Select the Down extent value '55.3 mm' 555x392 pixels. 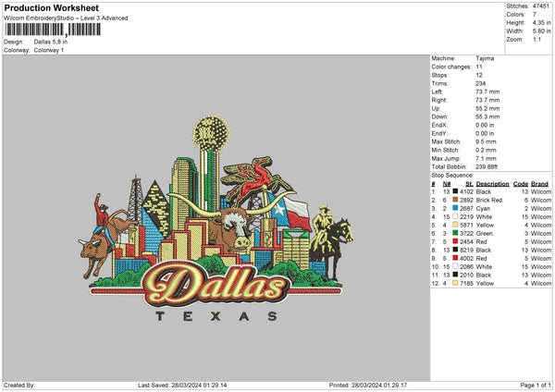487,116
